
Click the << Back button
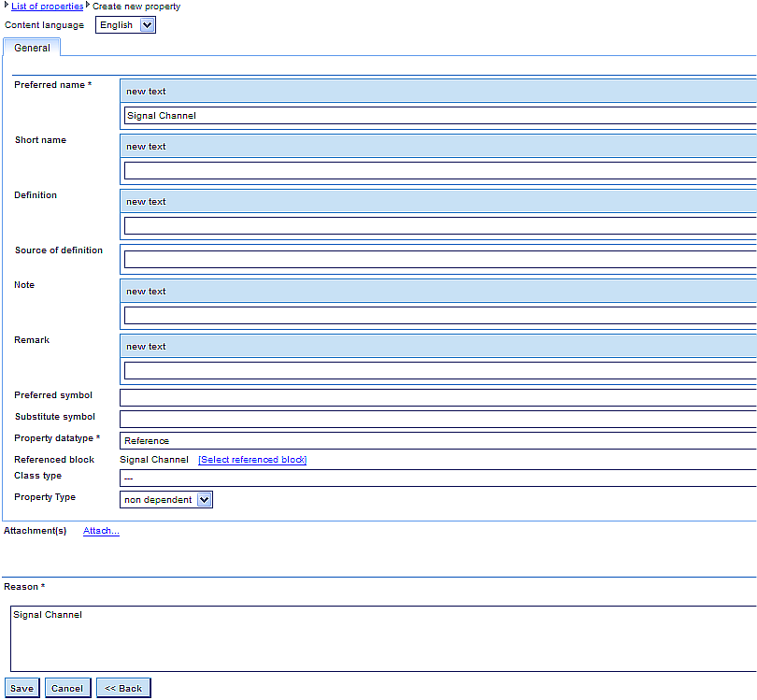click(x=123, y=689)
